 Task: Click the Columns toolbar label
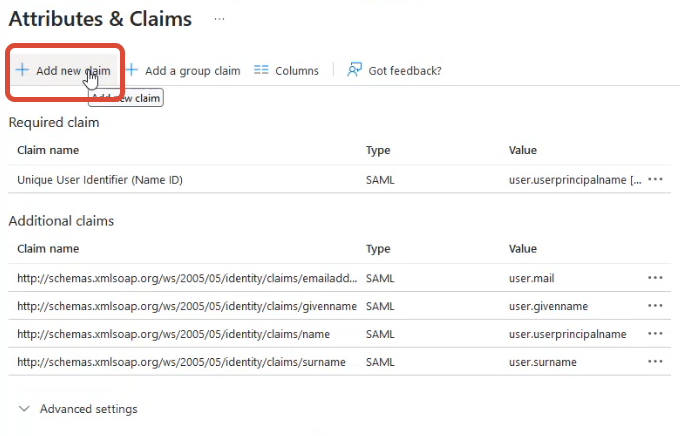tap(297, 71)
